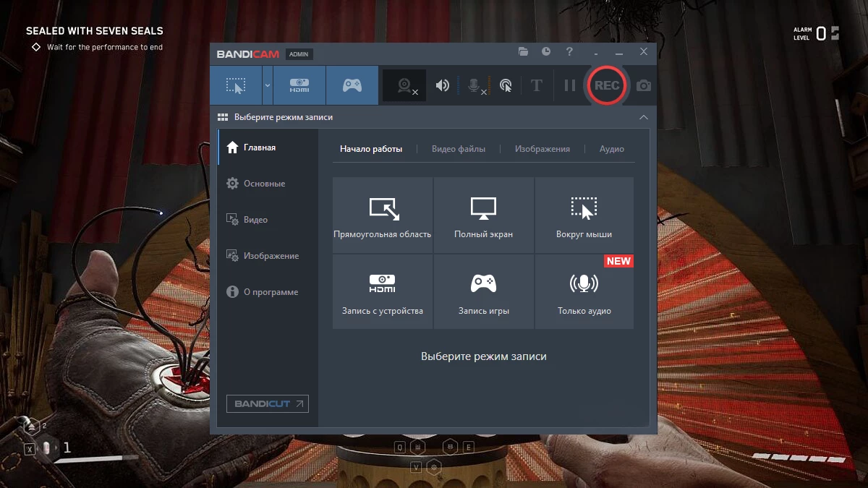The height and width of the screenshot is (488, 868).
Task: Open О программе in sidebar
Action: tap(268, 292)
